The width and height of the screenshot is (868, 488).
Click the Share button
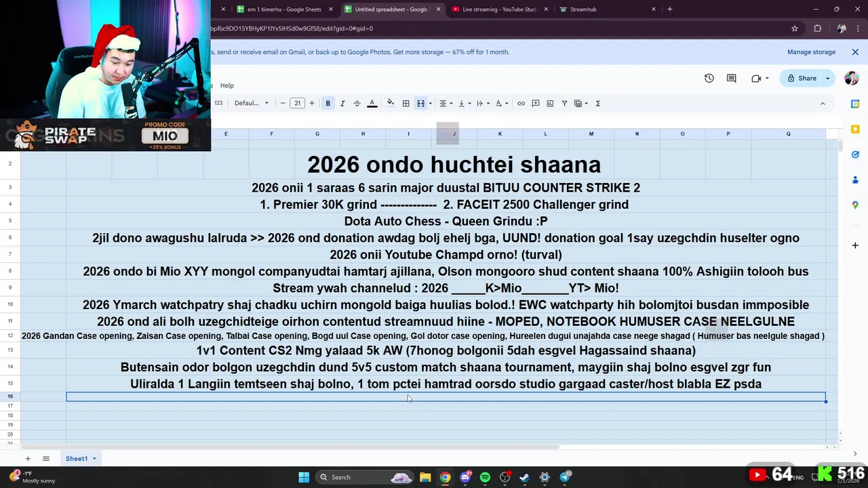(x=801, y=78)
